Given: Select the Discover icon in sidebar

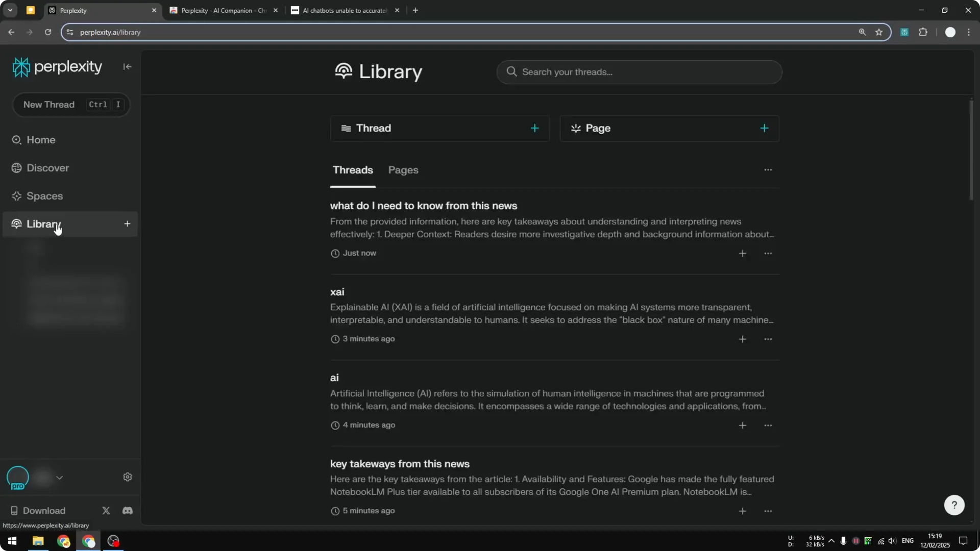Looking at the screenshot, I should coord(16,168).
